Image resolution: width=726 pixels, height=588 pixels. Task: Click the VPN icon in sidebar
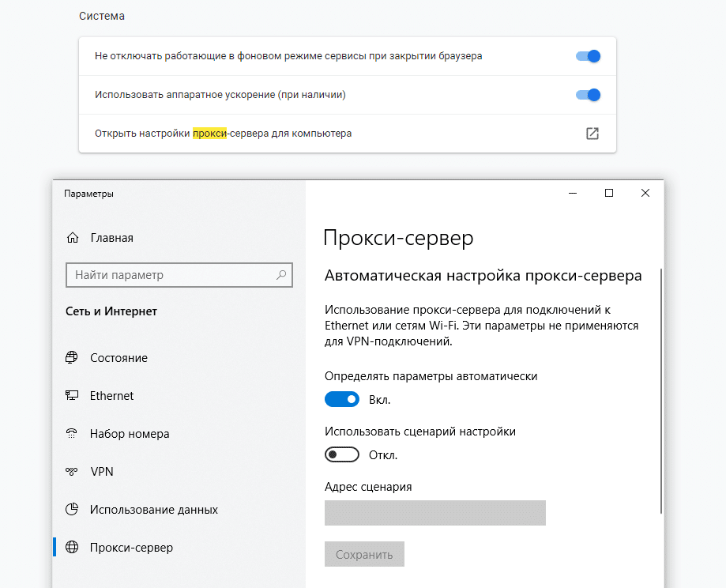(72, 472)
